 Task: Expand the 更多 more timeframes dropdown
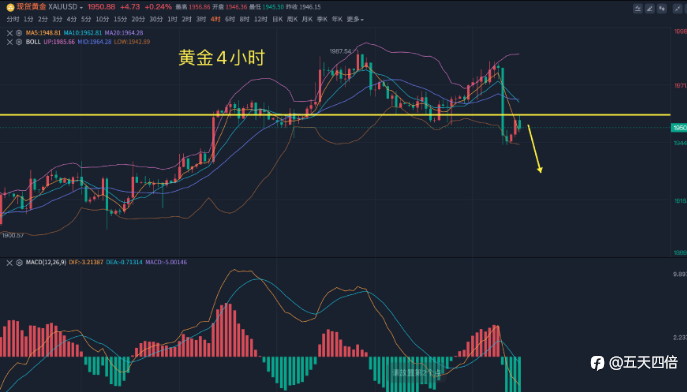click(x=355, y=19)
